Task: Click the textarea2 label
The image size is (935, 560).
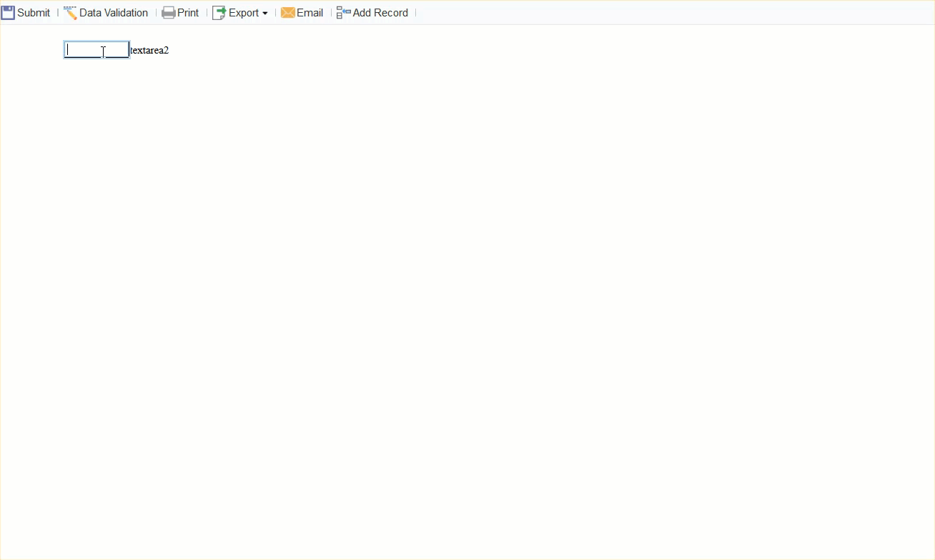Action: (x=149, y=50)
